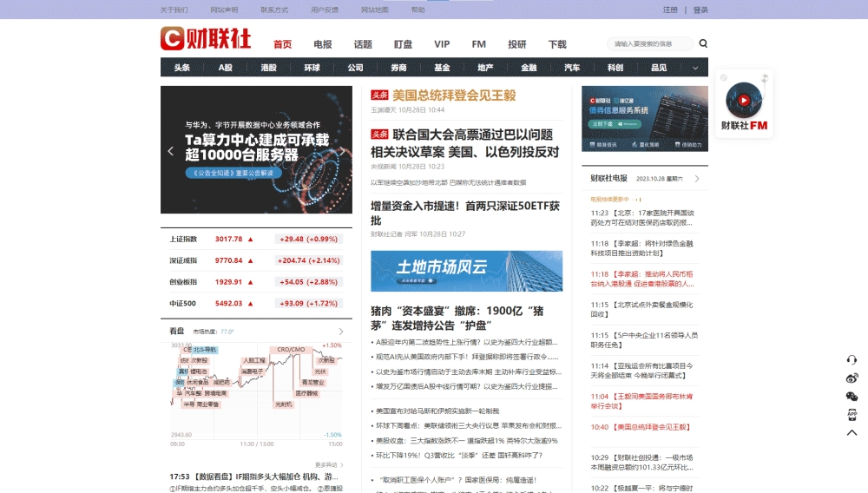This screenshot has width=868, height=493.
Task: Open 品见 category
Action: click(659, 68)
